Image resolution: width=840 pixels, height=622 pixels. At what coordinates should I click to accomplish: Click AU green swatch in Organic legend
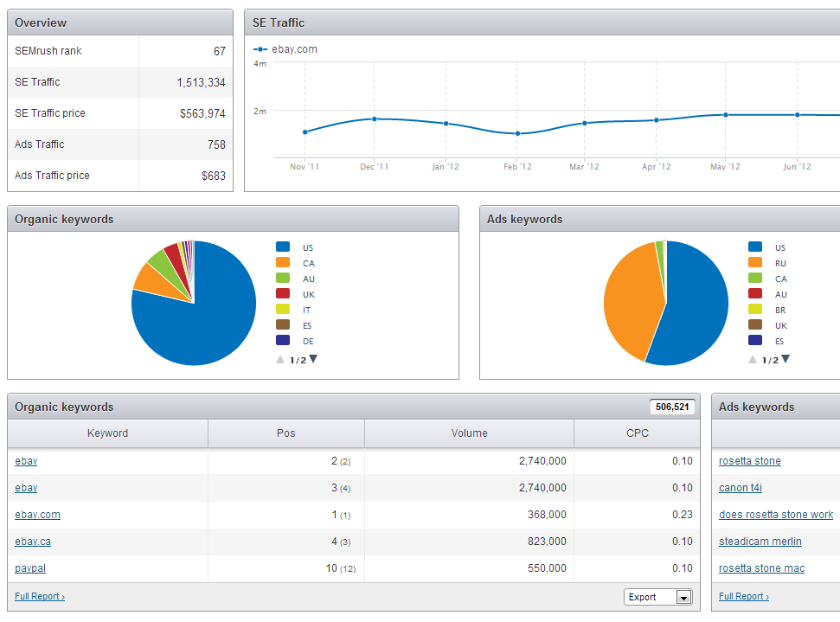coord(283,278)
